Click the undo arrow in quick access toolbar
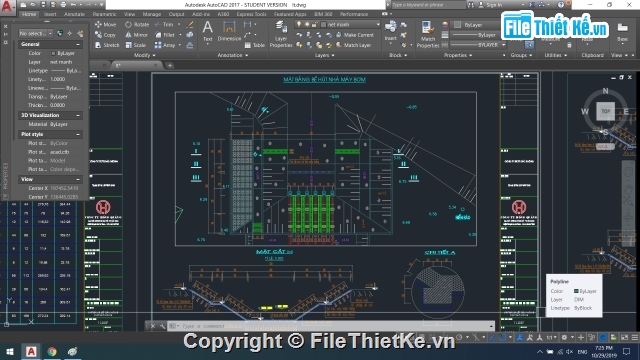640x360 pixels. pos(73,5)
